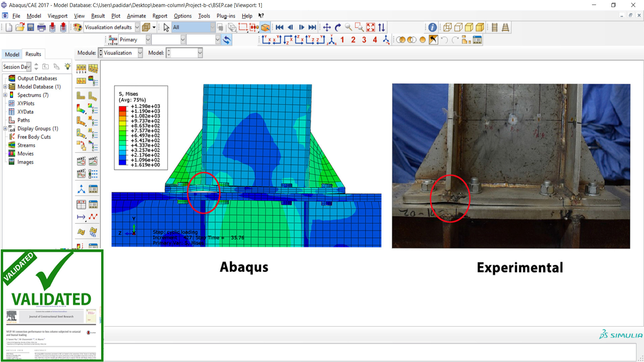Open the Result menu
Screen dimensions: 644x362
98,16
